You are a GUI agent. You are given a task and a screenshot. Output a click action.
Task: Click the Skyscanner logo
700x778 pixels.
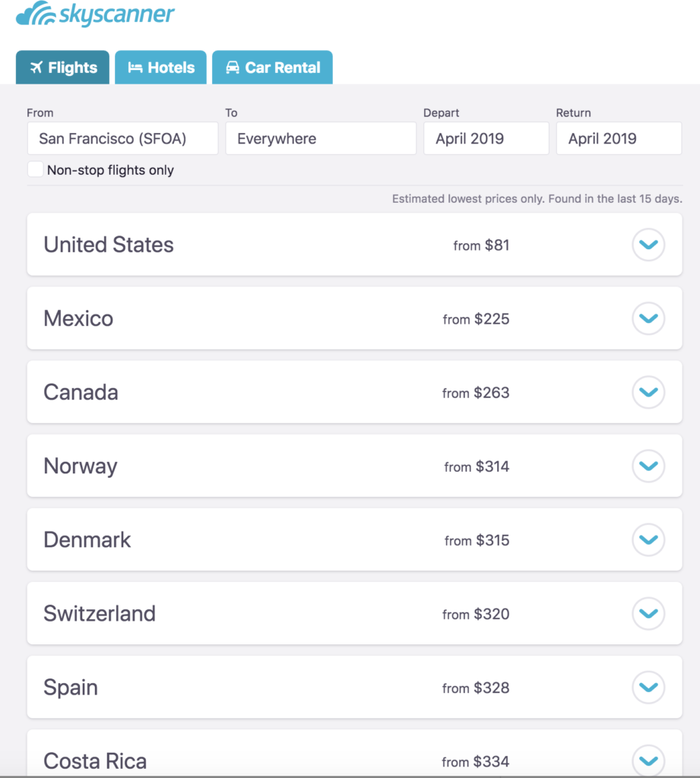click(96, 14)
